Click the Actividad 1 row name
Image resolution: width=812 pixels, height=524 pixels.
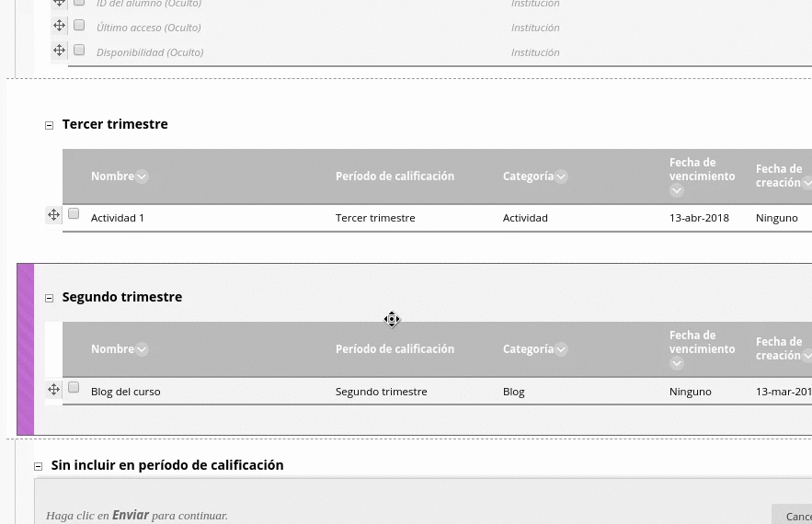point(118,218)
